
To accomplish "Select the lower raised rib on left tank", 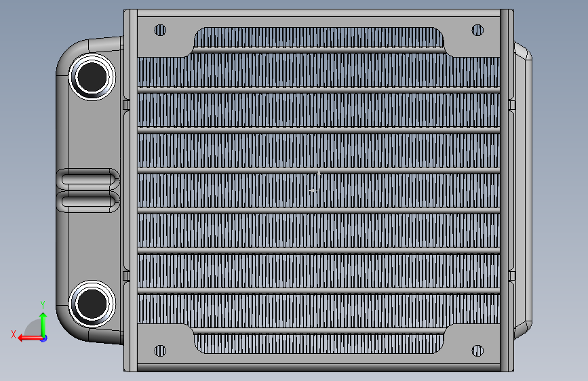I will coord(88,201).
